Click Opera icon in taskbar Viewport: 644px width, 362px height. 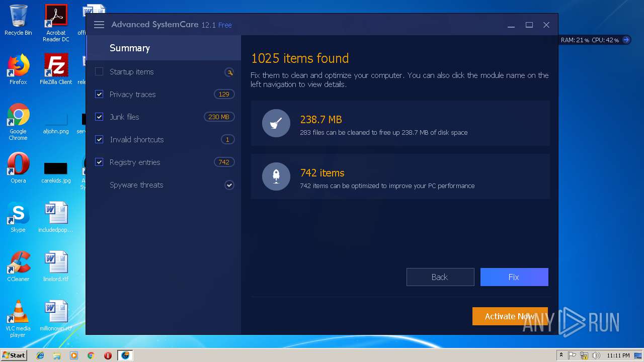(x=108, y=355)
